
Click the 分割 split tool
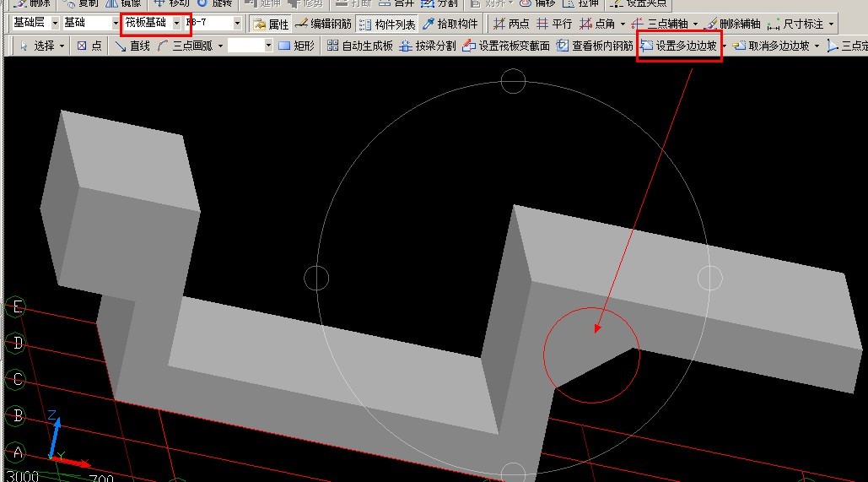(439, 3)
